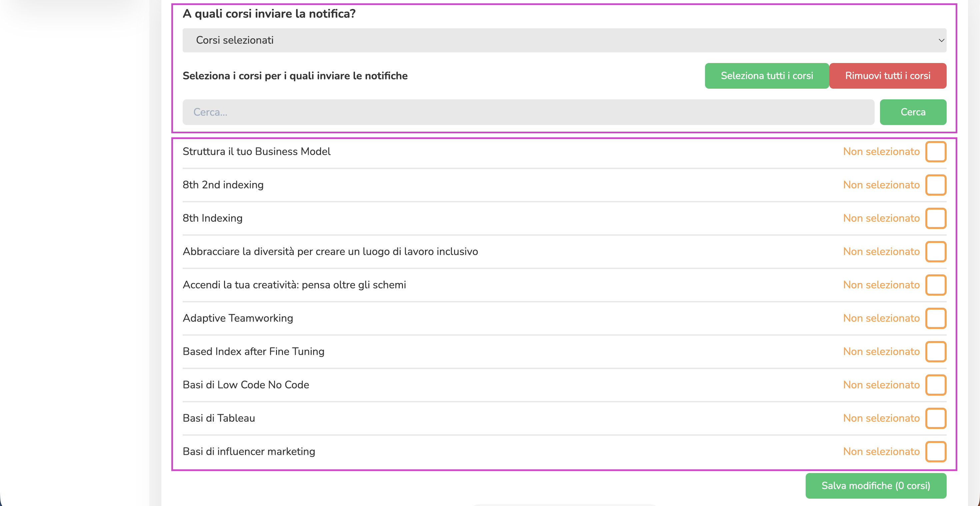This screenshot has width=980, height=506.
Task: Click the Adaptive Teamworking course name
Action: pos(238,318)
